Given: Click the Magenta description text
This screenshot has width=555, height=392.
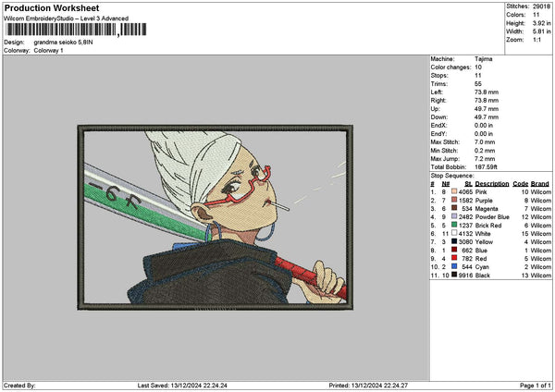Looking at the screenshot, I should coord(487,209).
